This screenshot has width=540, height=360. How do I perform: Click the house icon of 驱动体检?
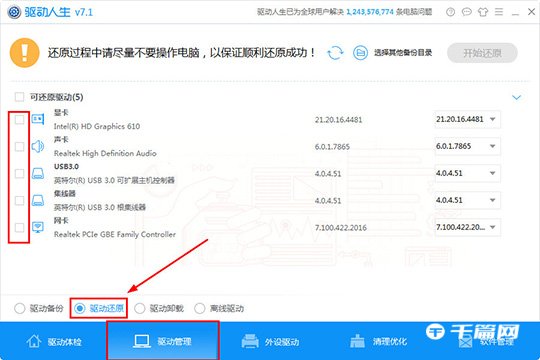tap(34, 341)
